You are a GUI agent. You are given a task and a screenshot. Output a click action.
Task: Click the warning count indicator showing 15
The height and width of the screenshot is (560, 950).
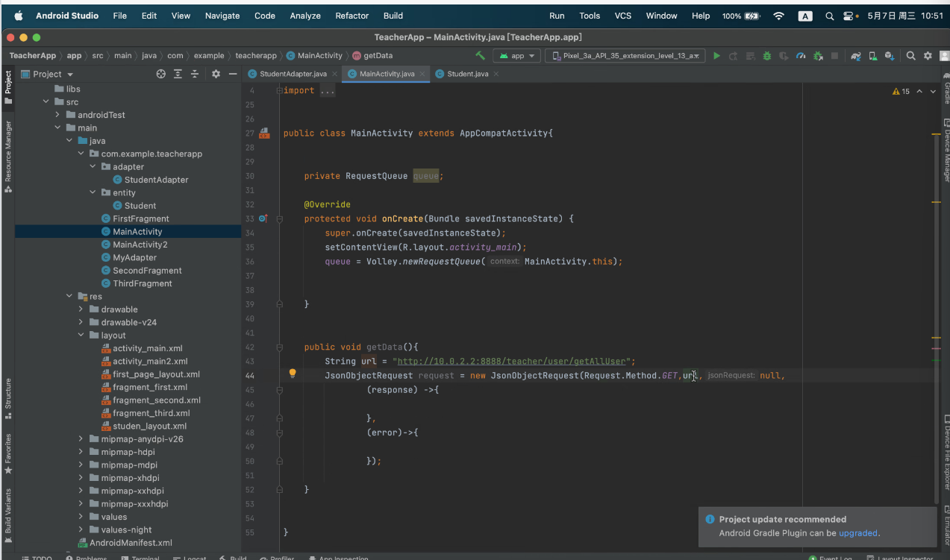point(901,91)
